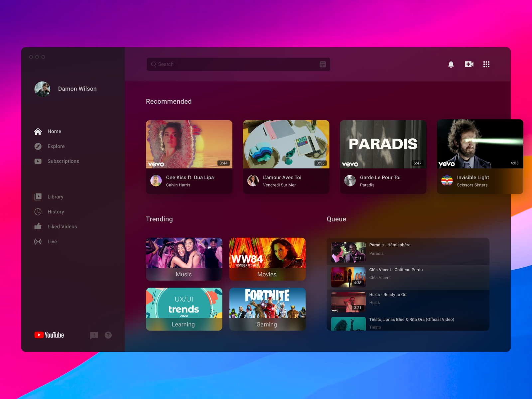Click Cléa Vicent queue item thumbnail
Viewport: 532px width, 399px height.
348,277
